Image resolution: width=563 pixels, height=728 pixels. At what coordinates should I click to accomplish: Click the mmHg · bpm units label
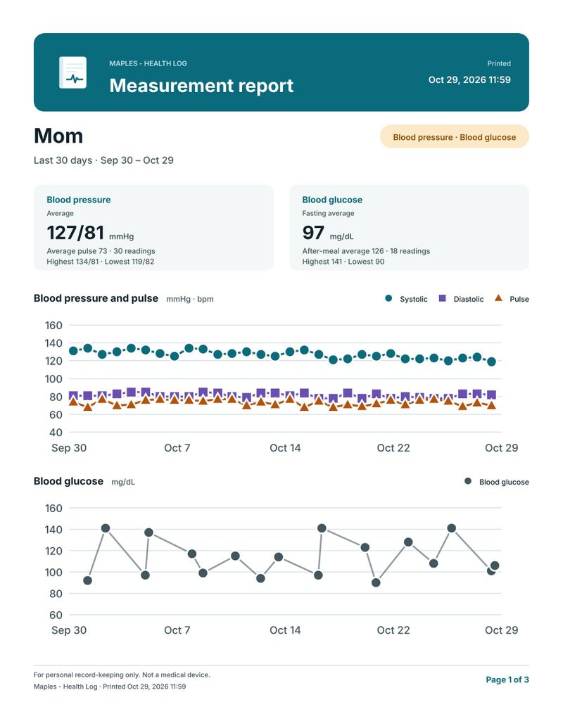pyautogui.click(x=190, y=299)
